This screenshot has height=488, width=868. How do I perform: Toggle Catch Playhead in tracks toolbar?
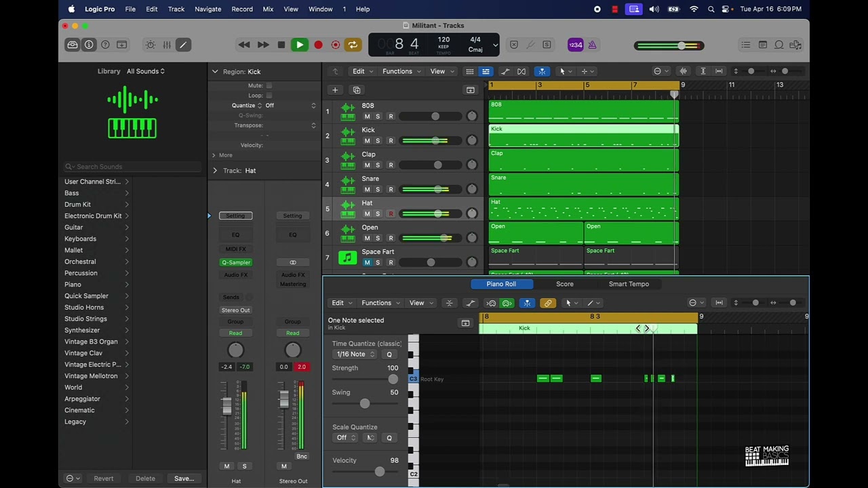[x=542, y=71]
